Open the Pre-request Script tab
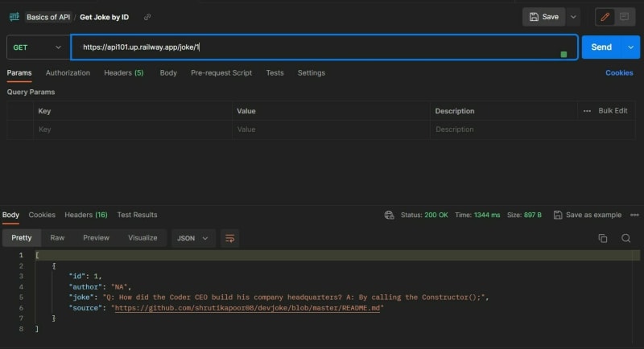644x349 pixels. [221, 73]
